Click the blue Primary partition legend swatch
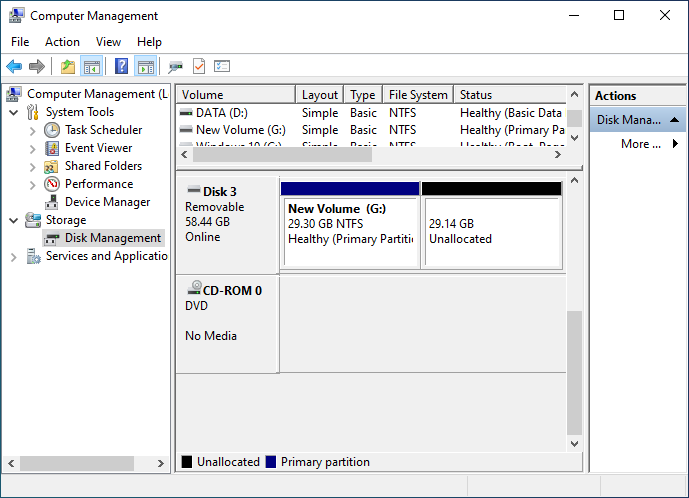Screen dimensions: 689x498 tap(271, 462)
